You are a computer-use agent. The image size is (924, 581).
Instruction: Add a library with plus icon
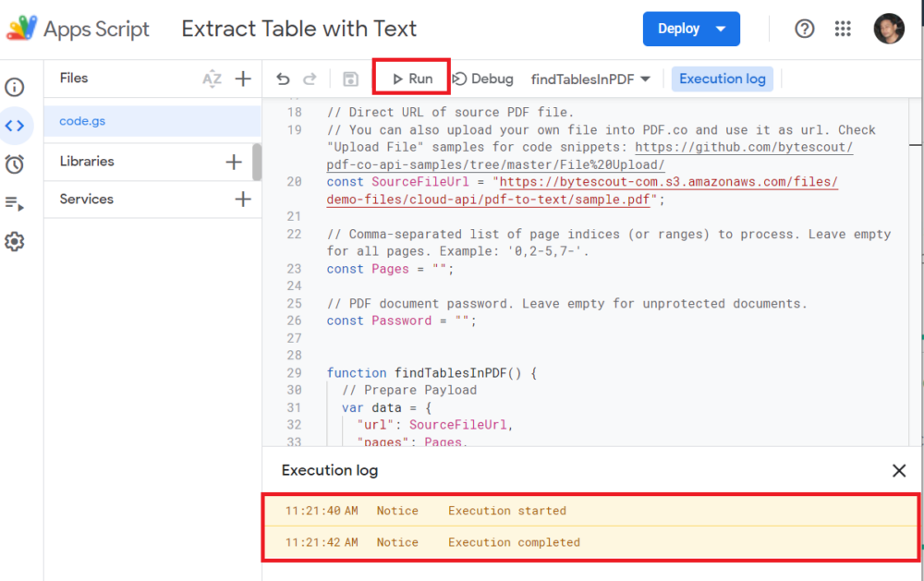point(234,162)
